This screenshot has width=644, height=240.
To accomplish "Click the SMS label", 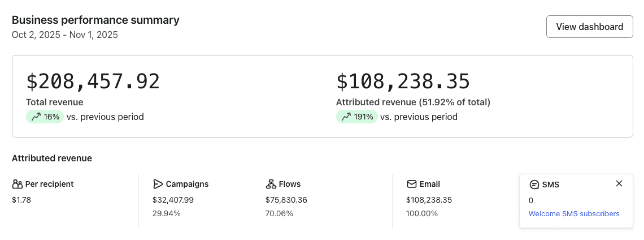I will coord(551,185).
